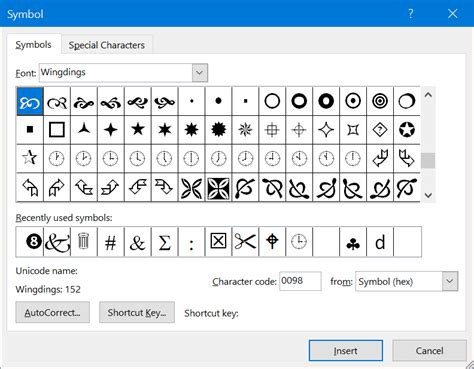Select the trash can recent symbol
This screenshot has width=474, height=369.
pos(84,241)
